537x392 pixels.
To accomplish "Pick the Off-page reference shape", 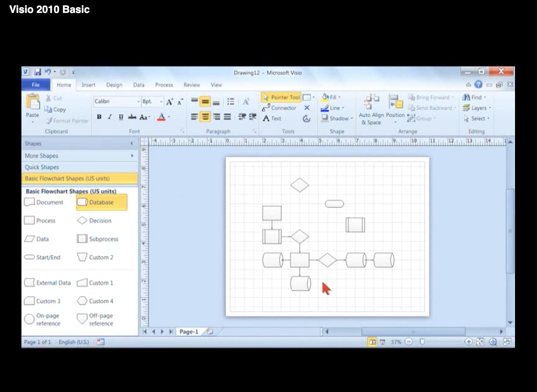I will 95,319.
